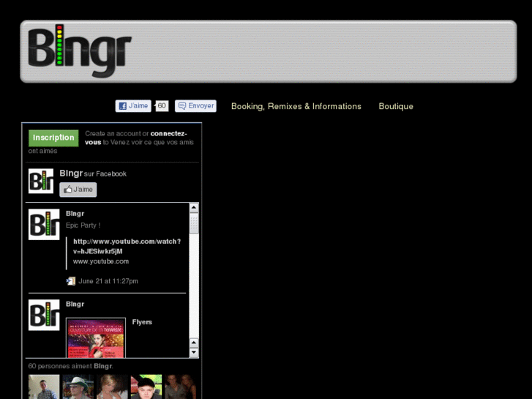Click the green Inscription button
The width and height of the screenshot is (532, 399).
53,138
